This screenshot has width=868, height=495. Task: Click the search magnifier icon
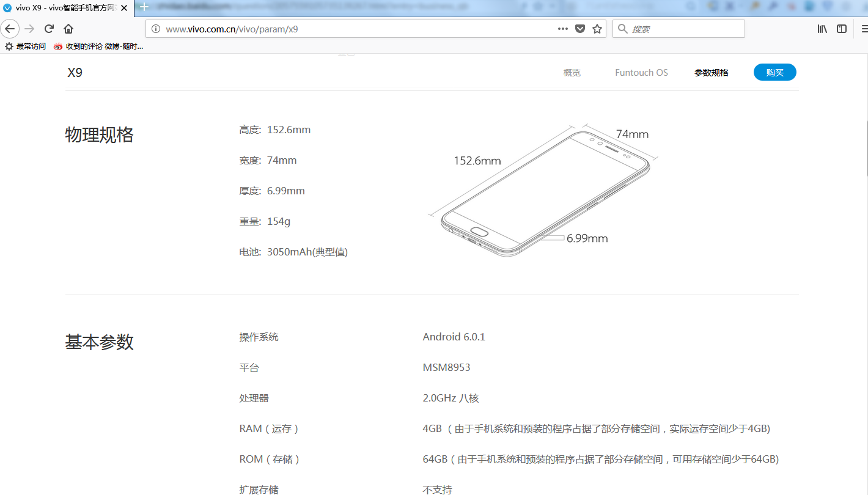pos(622,29)
